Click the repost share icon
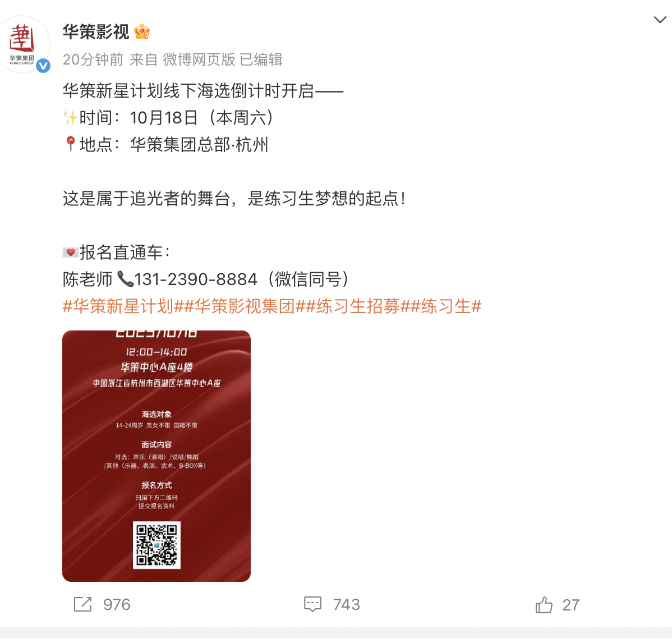 pyautogui.click(x=82, y=604)
